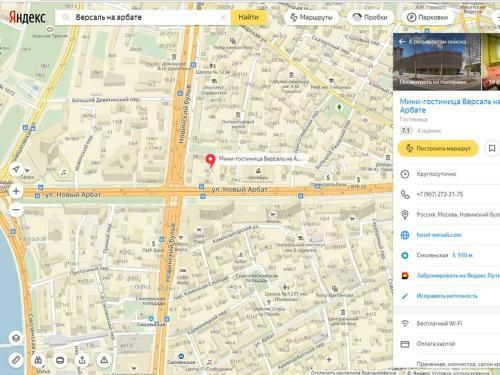
Task: Click the address pin icon in the card
Action: pyautogui.click(x=405, y=215)
